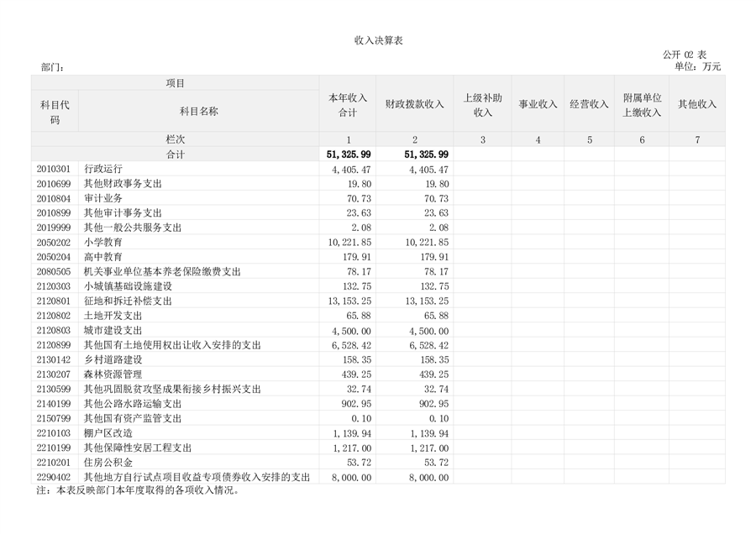Image resolution: width=756 pixels, height=534 pixels.
Task: Click the 事业收入 column header
Action: point(538,104)
